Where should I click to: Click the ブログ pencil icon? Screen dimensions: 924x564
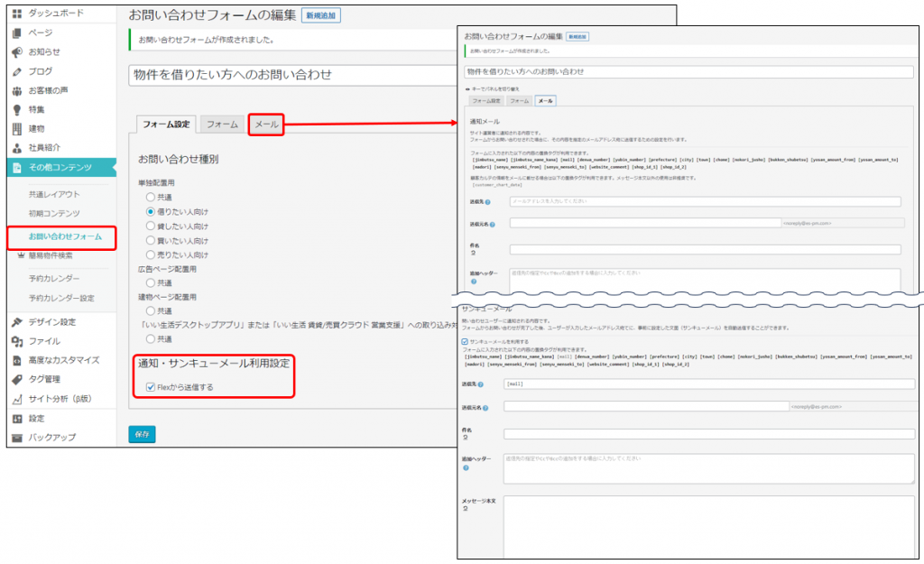click(x=17, y=71)
